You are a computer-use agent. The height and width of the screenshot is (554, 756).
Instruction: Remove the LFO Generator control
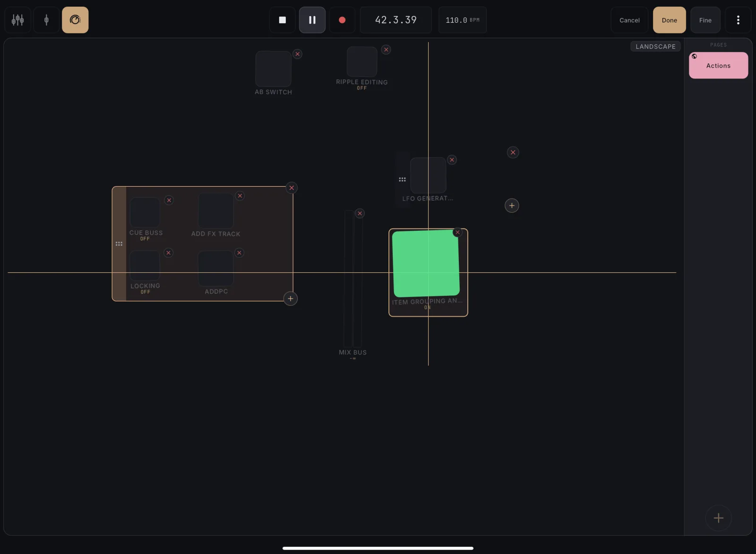click(x=452, y=160)
